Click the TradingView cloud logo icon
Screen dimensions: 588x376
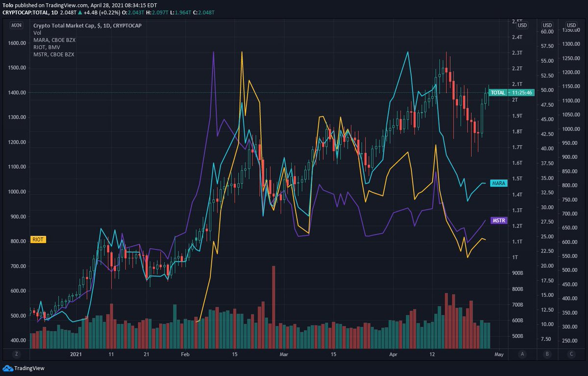(x=7, y=369)
